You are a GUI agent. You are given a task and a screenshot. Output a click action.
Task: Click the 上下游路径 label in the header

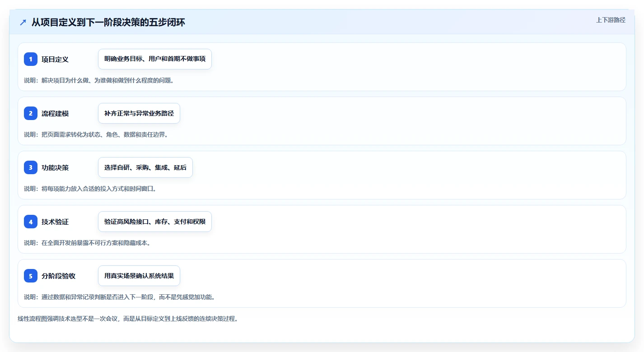coord(611,20)
